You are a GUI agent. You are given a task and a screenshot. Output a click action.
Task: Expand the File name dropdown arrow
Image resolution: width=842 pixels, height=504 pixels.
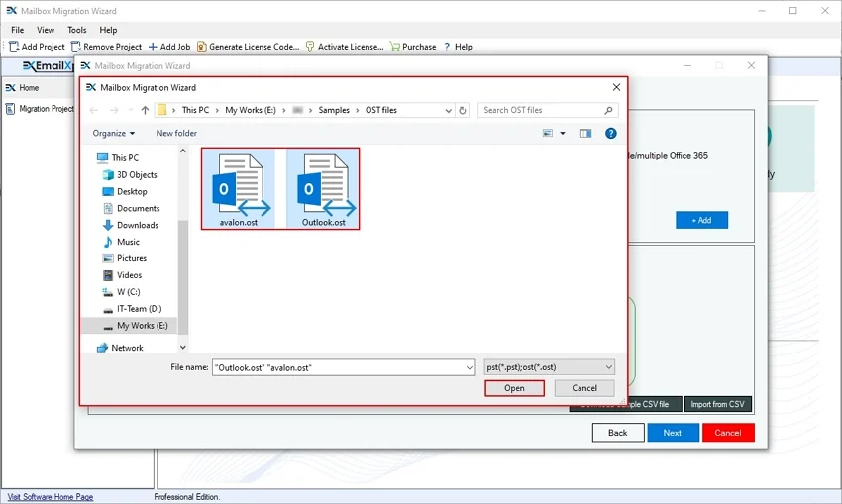tap(470, 367)
